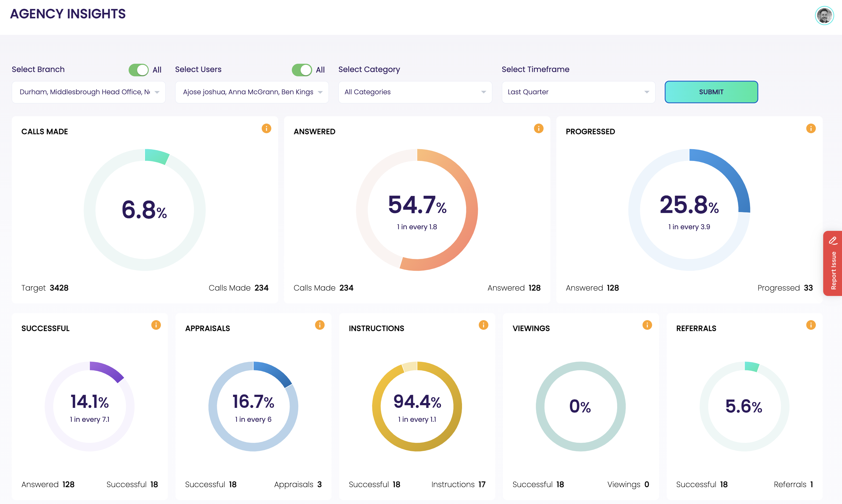The image size is (842, 504).
Task: Expand the Last Quarter timeframe dropdown
Action: [578, 92]
